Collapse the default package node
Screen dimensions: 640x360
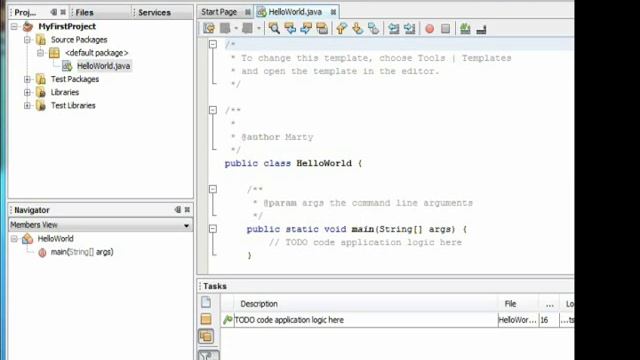point(40,53)
